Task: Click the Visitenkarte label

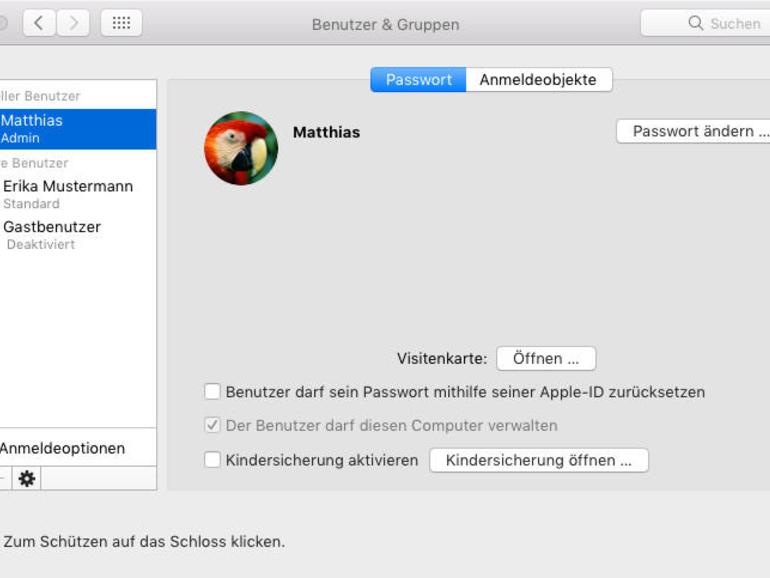Action: pyautogui.click(x=442, y=358)
